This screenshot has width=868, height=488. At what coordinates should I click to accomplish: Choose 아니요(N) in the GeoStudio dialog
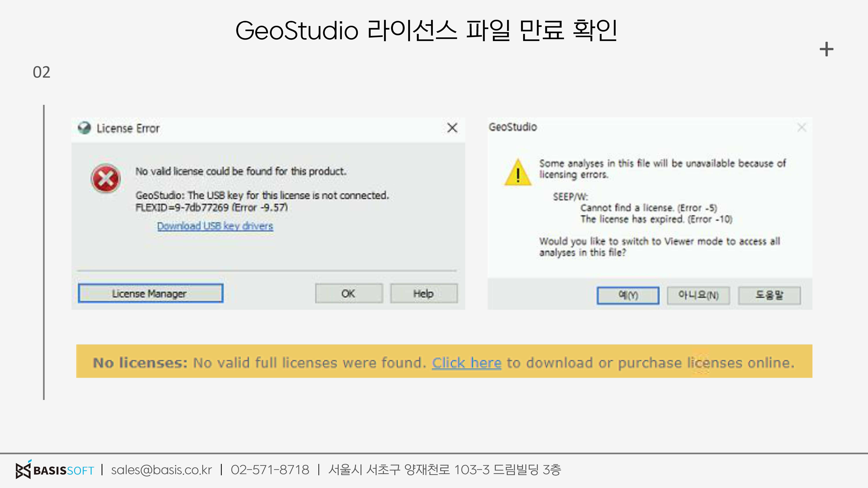[x=698, y=295]
